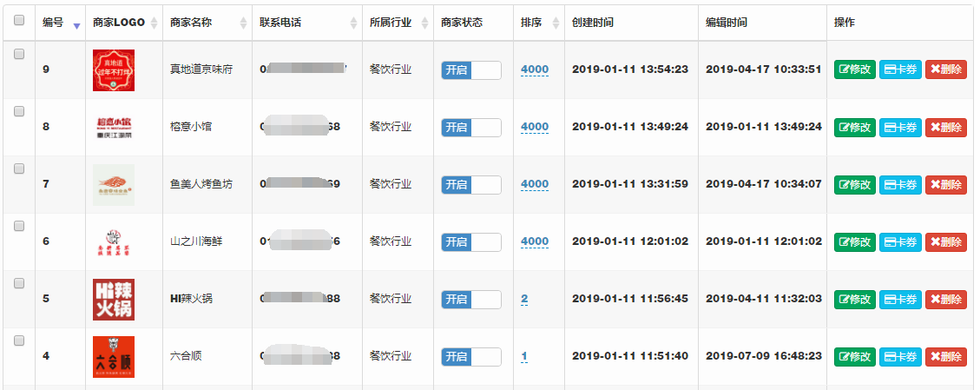Sort by 所属行业 column arrows
This screenshot has height=390, width=980.
(424, 23)
